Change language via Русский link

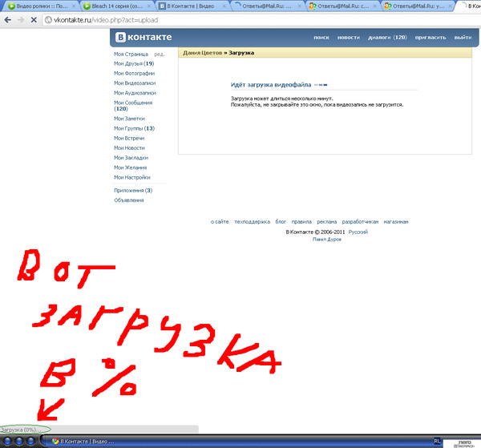[x=358, y=232]
